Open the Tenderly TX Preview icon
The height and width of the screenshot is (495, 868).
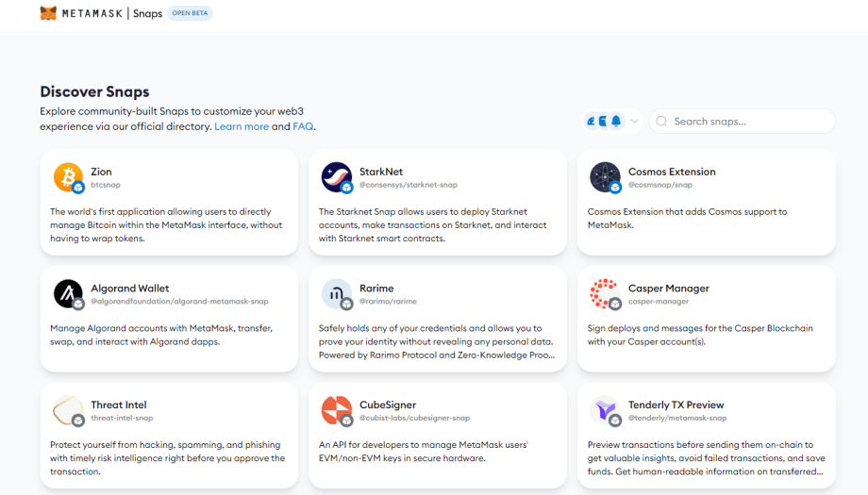click(605, 410)
